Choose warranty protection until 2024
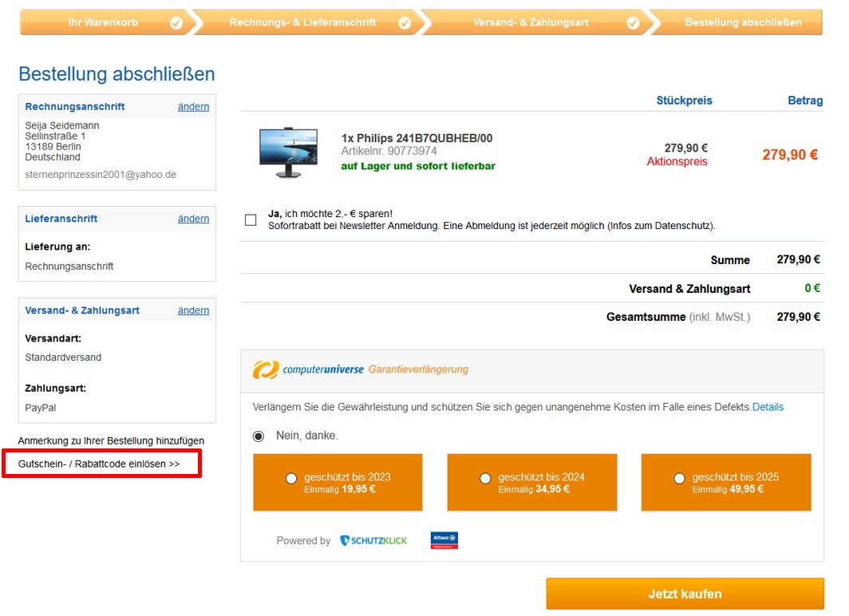 (x=485, y=478)
